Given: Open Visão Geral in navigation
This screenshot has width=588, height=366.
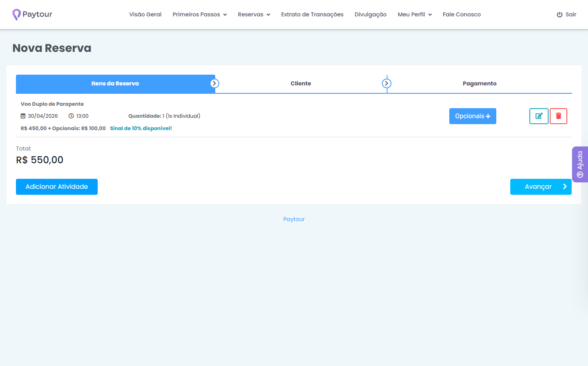Looking at the screenshot, I should coord(145,14).
